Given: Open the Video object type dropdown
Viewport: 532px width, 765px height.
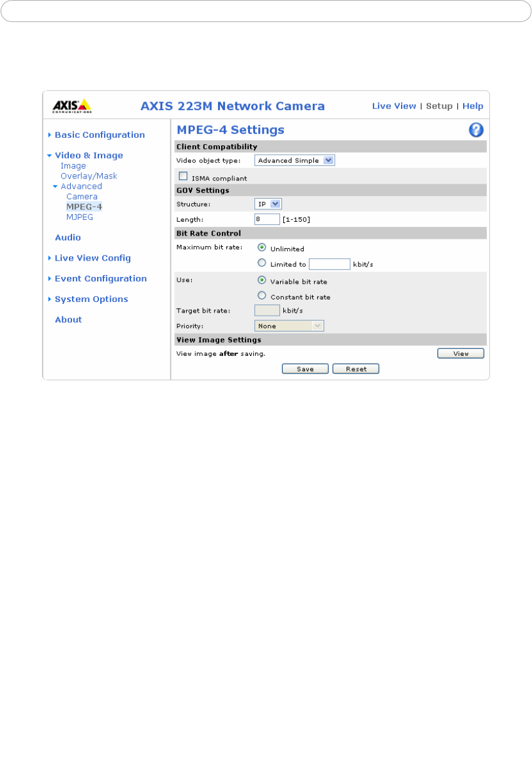Looking at the screenshot, I should (x=295, y=160).
